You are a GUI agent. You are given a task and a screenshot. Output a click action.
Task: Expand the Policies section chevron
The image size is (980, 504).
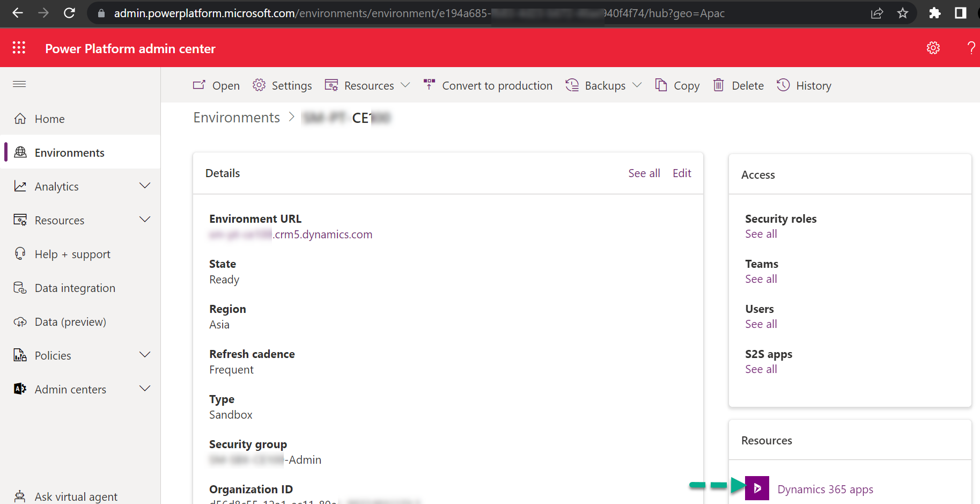(x=145, y=355)
